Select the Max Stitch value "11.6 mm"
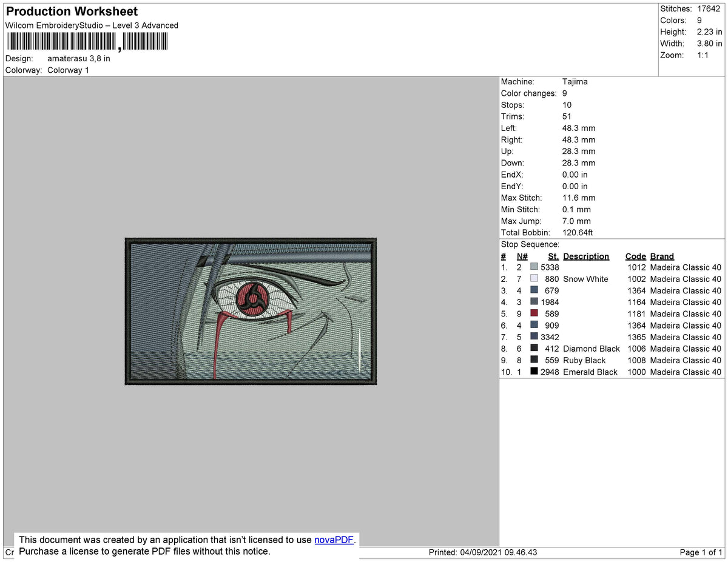The width and height of the screenshot is (728, 562). click(579, 198)
